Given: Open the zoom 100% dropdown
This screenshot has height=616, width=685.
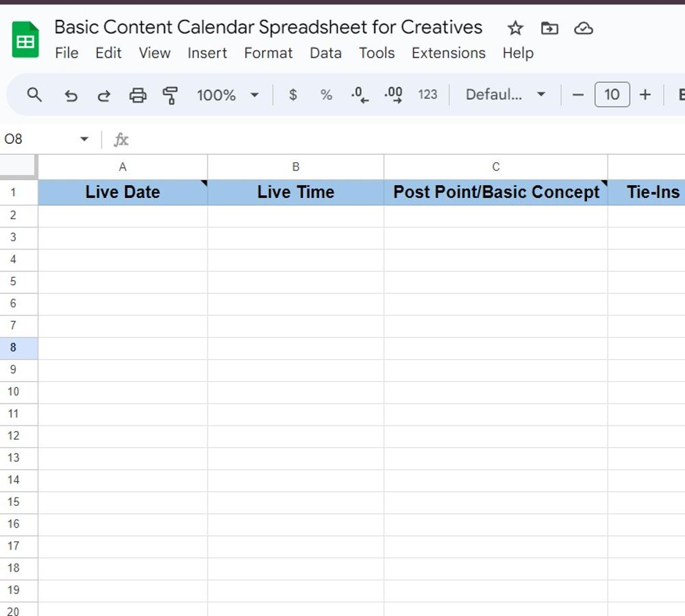Looking at the screenshot, I should (x=227, y=95).
